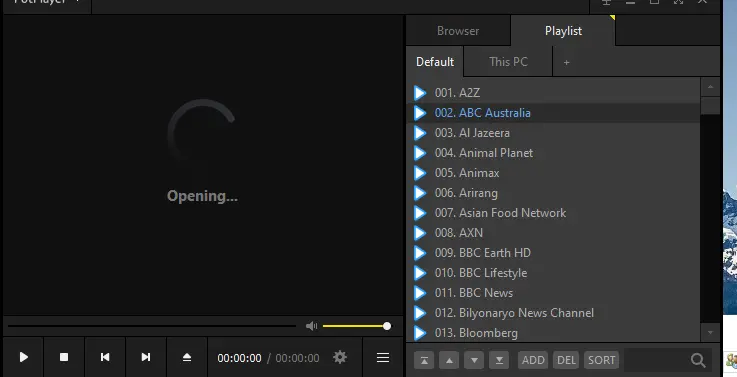Select channel 006. Arirang
The width and height of the screenshot is (737, 377).
553,193
